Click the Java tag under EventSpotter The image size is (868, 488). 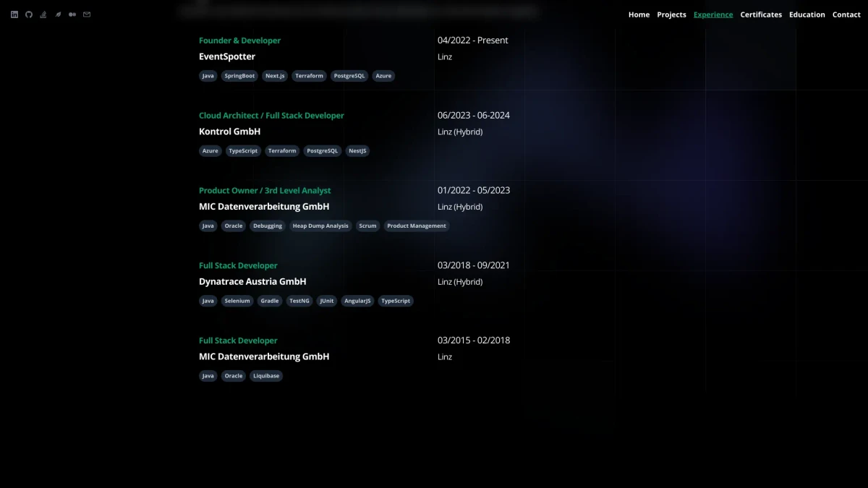tap(208, 76)
